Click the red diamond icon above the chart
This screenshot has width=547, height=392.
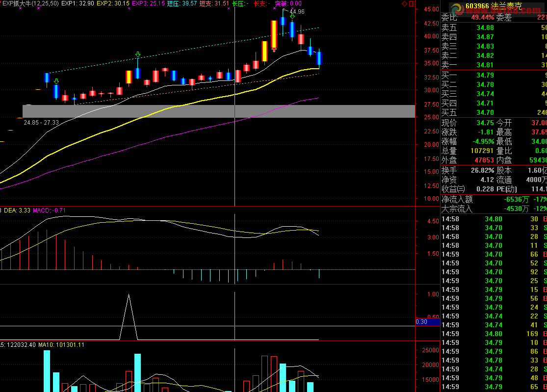404,4
